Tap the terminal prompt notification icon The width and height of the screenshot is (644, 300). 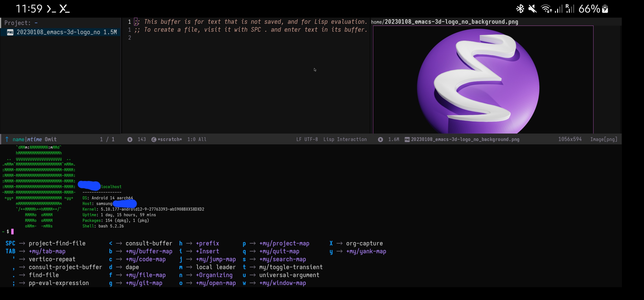(x=51, y=9)
